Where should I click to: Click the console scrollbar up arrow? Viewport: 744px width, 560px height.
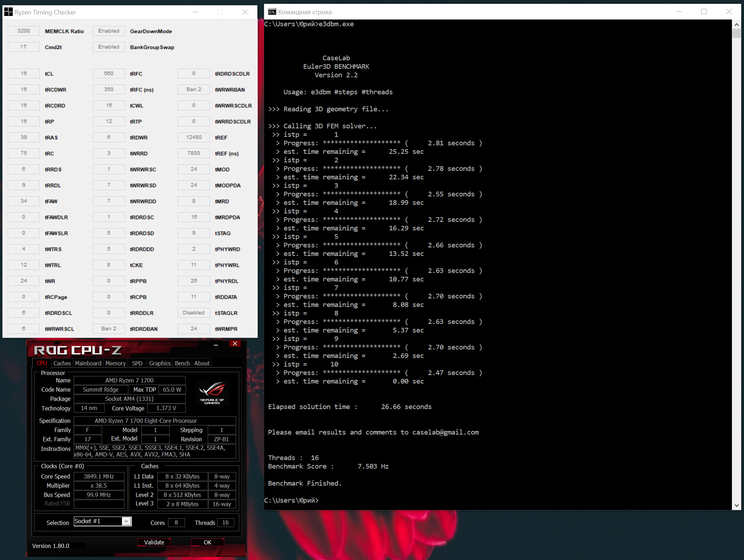[x=737, y=24]
